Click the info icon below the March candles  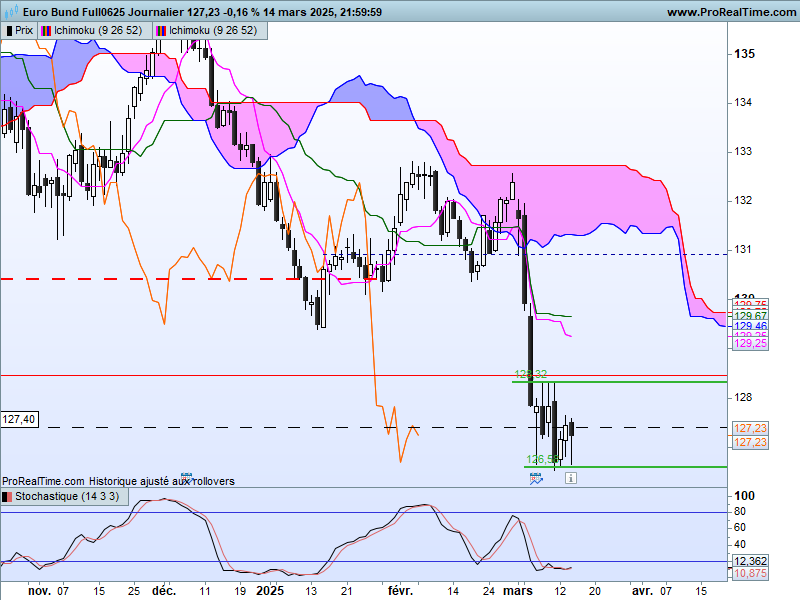point(571,478)
